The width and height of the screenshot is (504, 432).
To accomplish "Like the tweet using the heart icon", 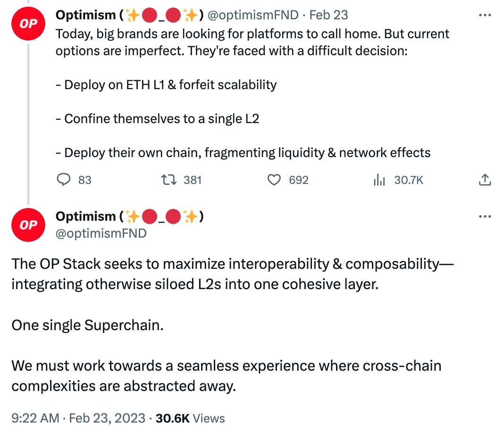I will coord(274,180).
